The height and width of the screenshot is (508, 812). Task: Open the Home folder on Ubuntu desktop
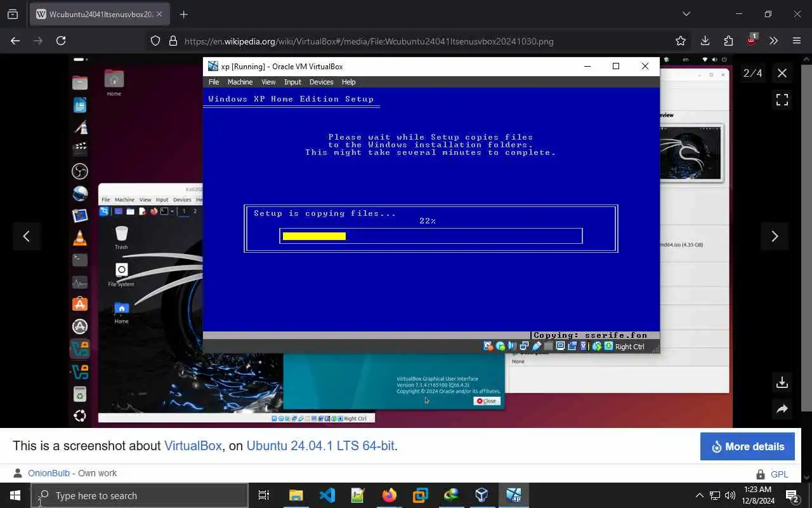point(114,83)
